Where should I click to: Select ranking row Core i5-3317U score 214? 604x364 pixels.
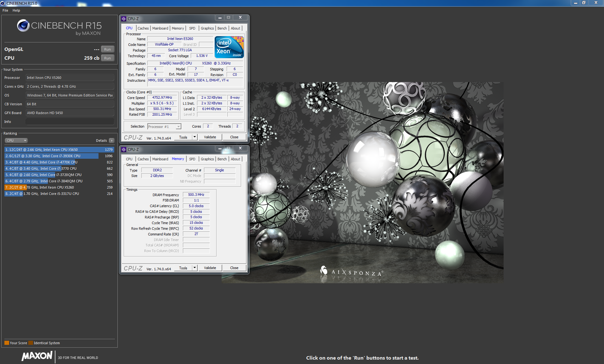pyautogui.click(x=59, y=194)
